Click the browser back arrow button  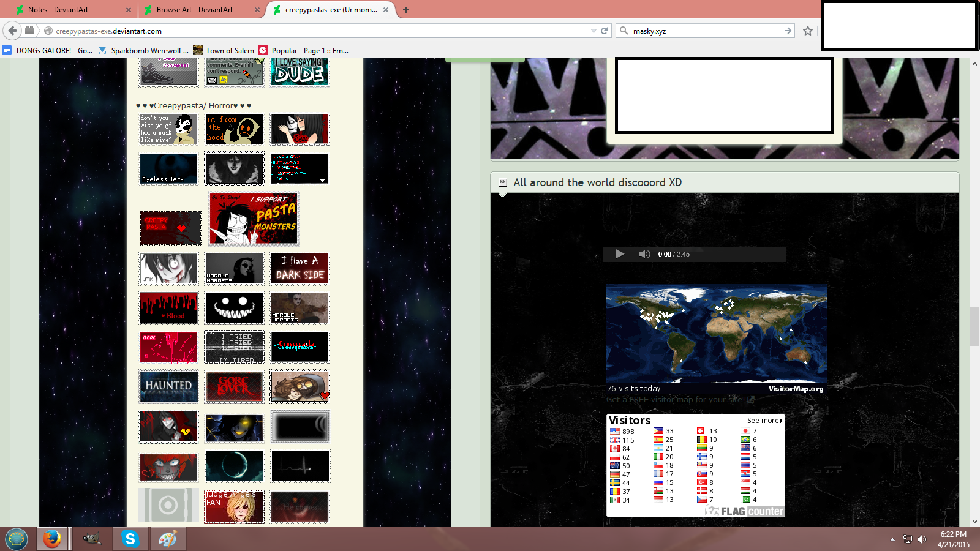[x=12, y=31]
